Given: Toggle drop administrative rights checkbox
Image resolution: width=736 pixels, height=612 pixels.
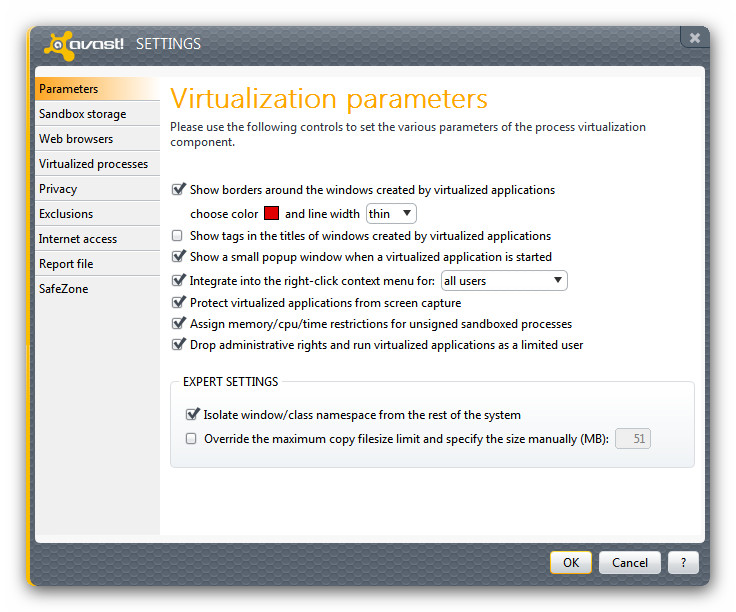Looking at the screenshot, I should click(x=179, y=345).
